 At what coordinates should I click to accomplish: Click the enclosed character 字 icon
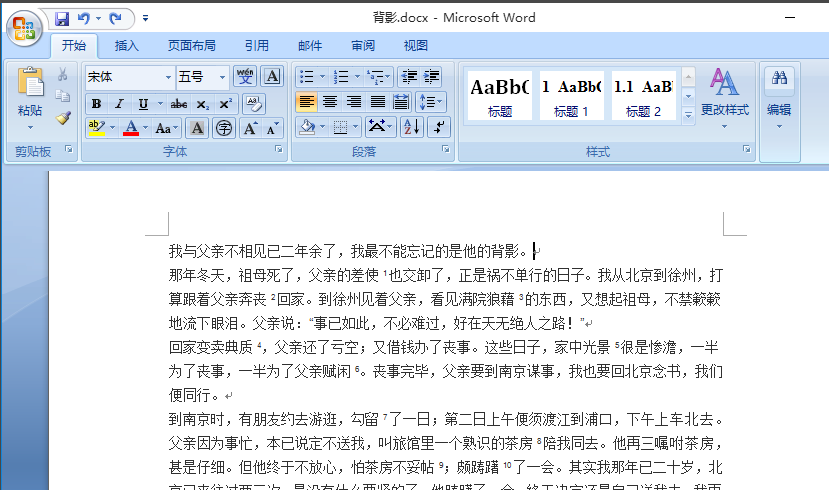pyautogui.click(x=224, y=128)
